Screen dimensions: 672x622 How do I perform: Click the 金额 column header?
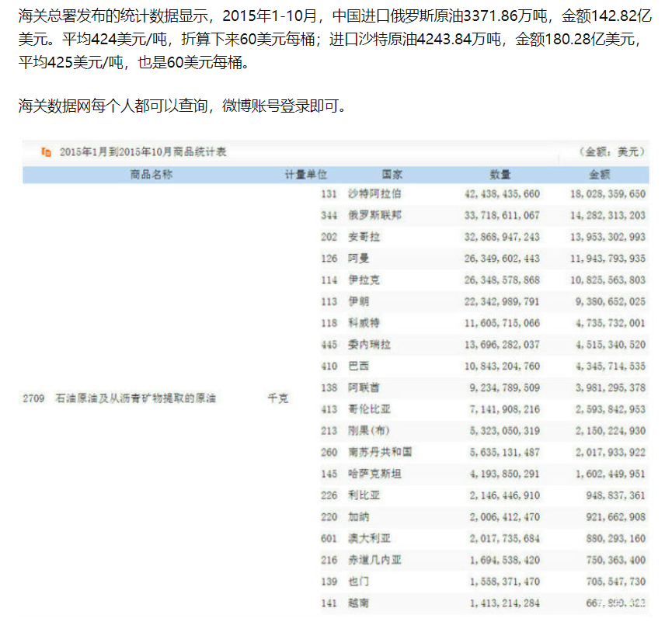600,175
